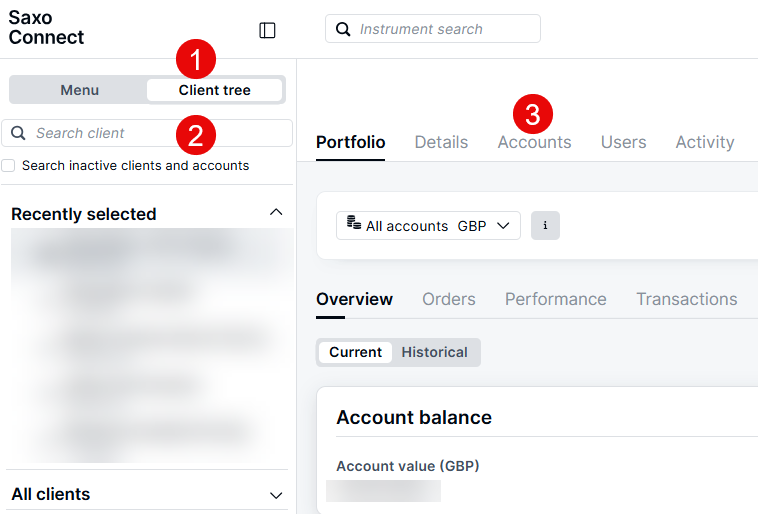
Task: Select the Current view toggle
Action: click(x=355, y=352)
